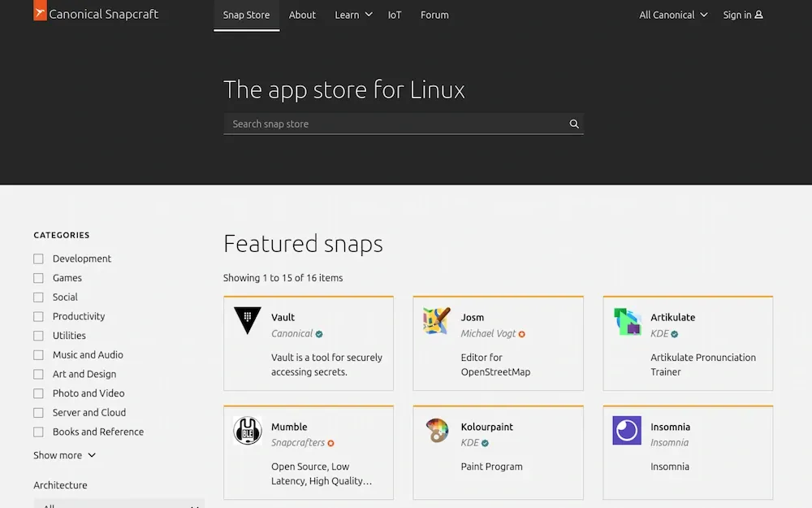Select the Artikulate app icon
The width and height of the screenshot is (812, 508).
coord(626,321)
